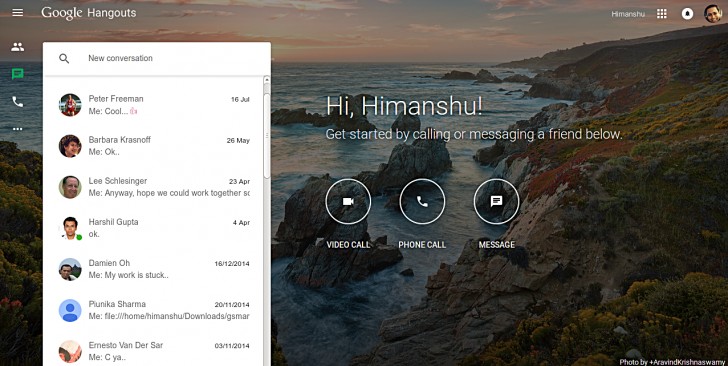Open the Google apps grid
Screen dimensions: 728x366
coord(662,14)
